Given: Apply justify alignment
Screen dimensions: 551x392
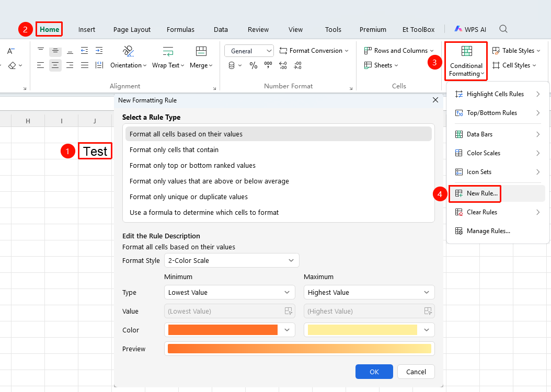Looking at the screenshot, I should tap(84, 65).
